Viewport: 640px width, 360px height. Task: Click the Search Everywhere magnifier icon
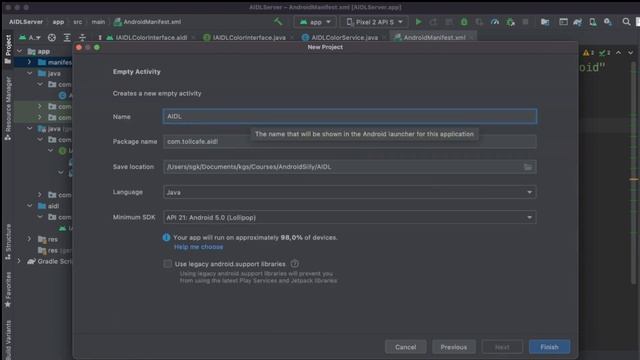(626, 22)
